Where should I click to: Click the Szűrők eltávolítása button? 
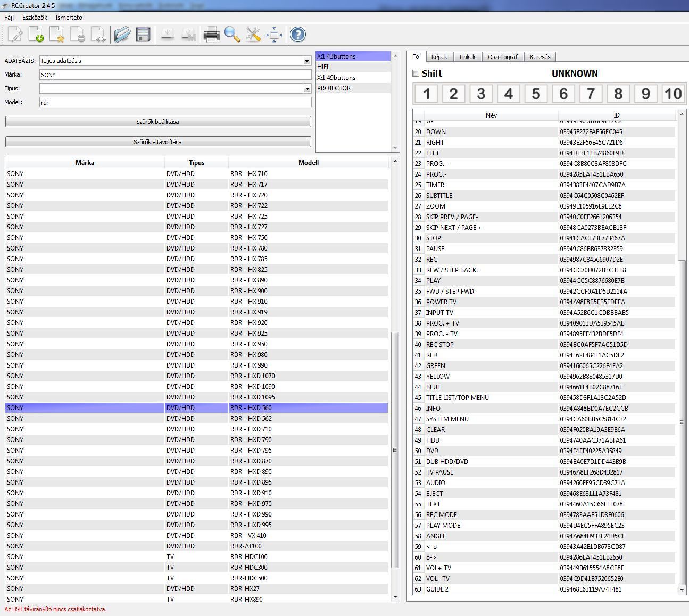pyautogui.click(x=158, y=142)
